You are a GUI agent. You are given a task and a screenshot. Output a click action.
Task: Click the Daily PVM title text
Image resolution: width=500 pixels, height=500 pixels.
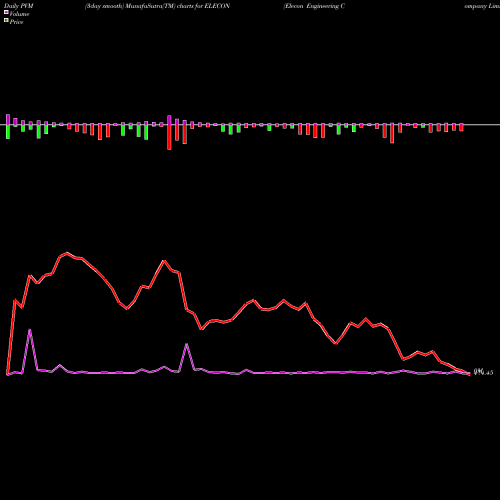click(19, 6)
